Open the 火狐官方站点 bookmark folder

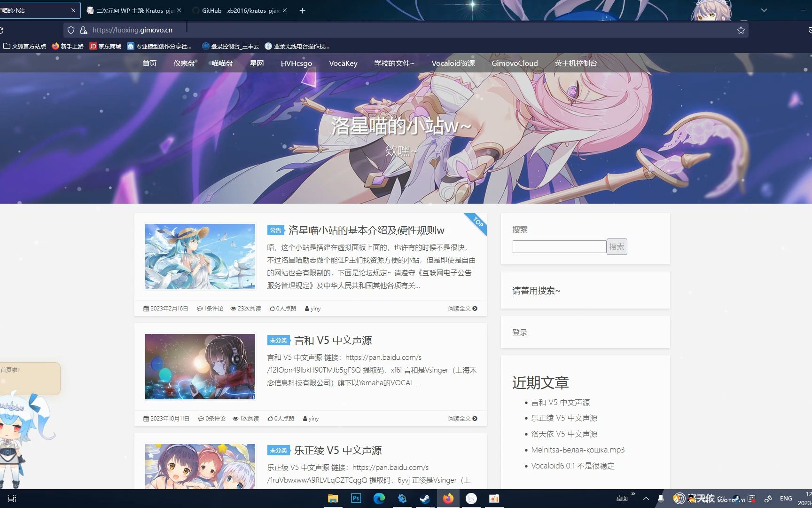24,46
